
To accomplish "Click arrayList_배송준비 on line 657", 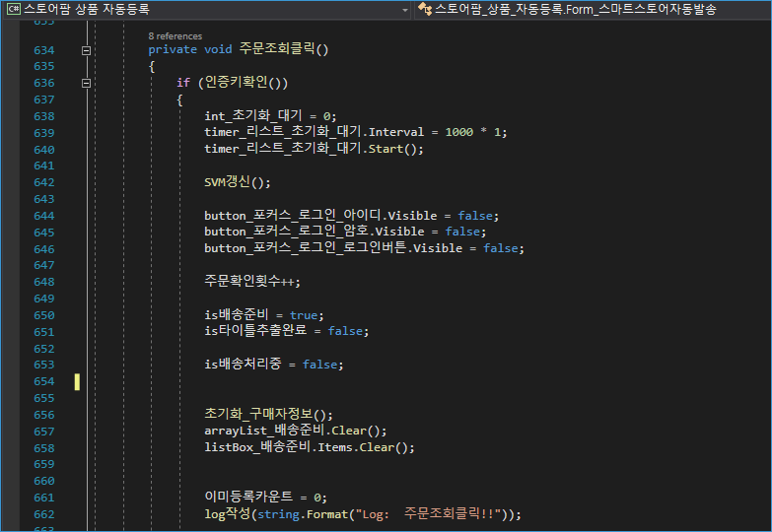I will click(264, 431).
